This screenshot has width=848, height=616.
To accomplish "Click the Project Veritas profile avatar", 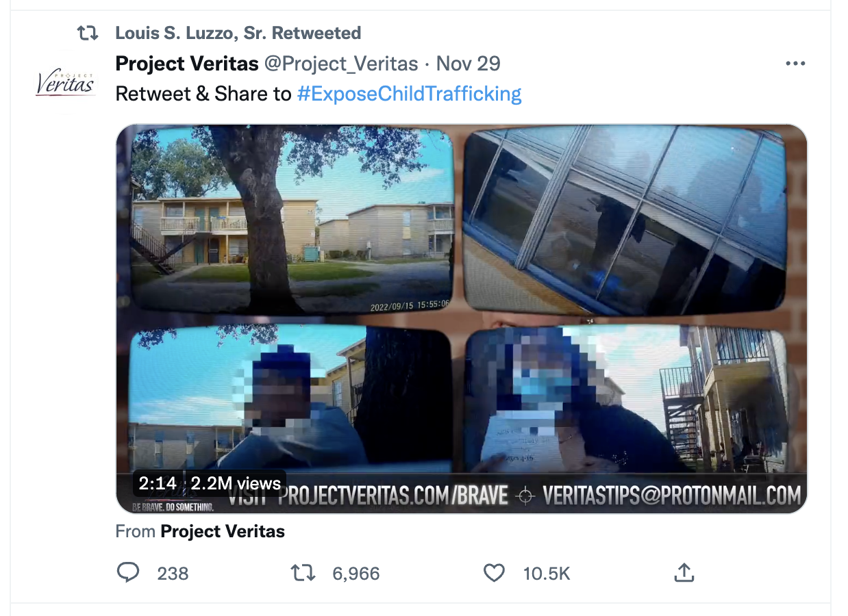I will tap(66, 83).
